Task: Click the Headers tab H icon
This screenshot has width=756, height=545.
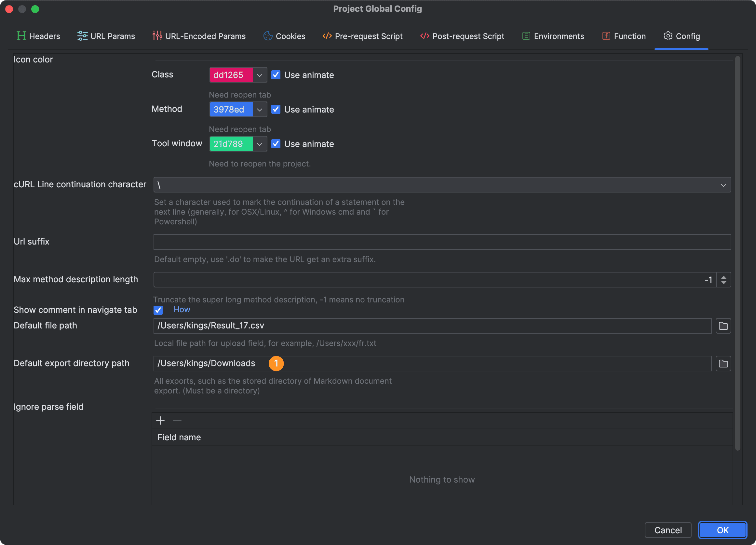Action: pyautogui.click(x=21, y=36)
